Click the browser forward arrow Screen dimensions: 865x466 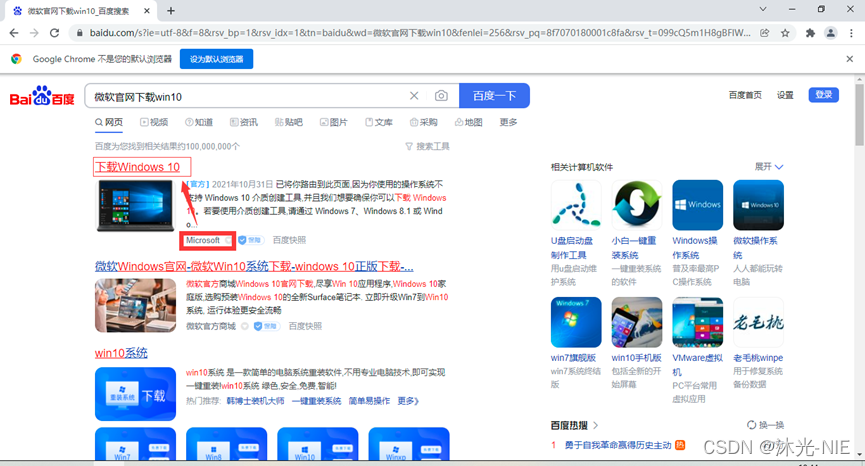pos(34,33)
